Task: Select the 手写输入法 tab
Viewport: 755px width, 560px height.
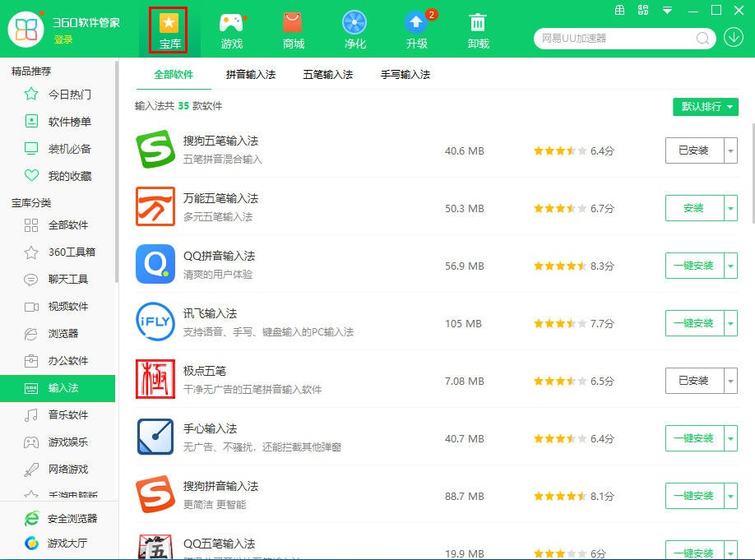Action: coord(405,74)
